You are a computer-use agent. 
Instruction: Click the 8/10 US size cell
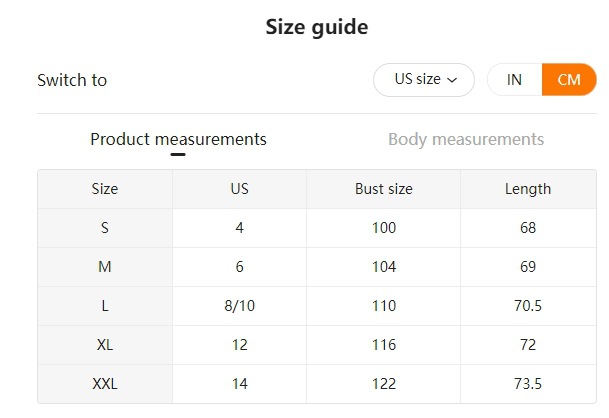click(x=239, y=306)
